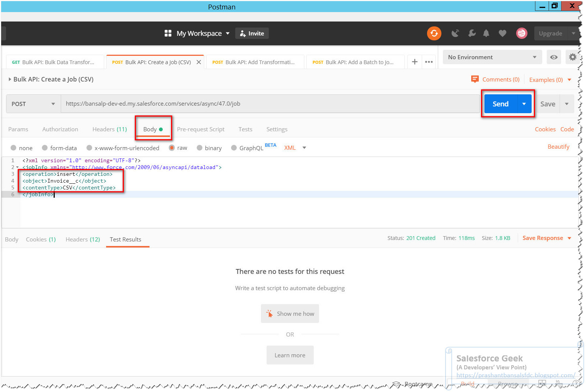Open manage environments gear icon
Image resolution: width=586 pixels, height=392 pixels.
(573, 57)
